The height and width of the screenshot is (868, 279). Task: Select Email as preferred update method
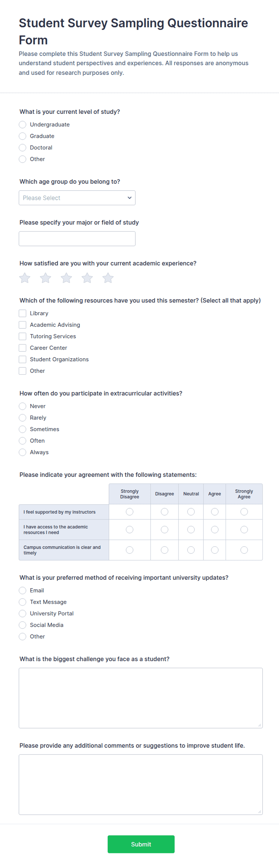pos(22,590)
